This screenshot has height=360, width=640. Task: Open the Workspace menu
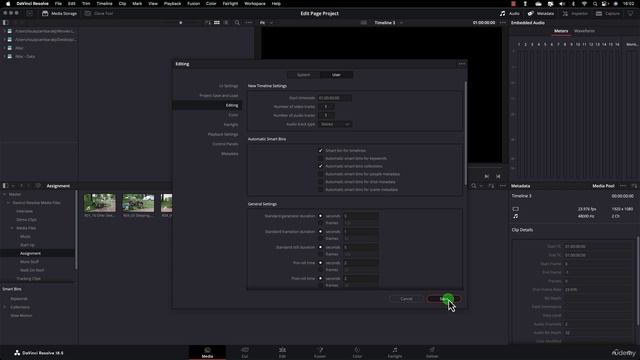(x=255, y=4)
